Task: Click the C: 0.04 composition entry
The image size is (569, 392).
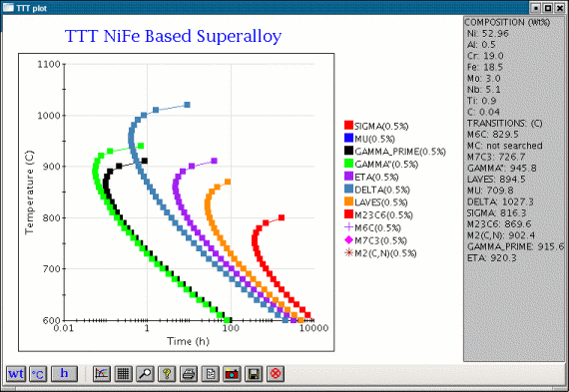Action: click(x=483, y=112)
